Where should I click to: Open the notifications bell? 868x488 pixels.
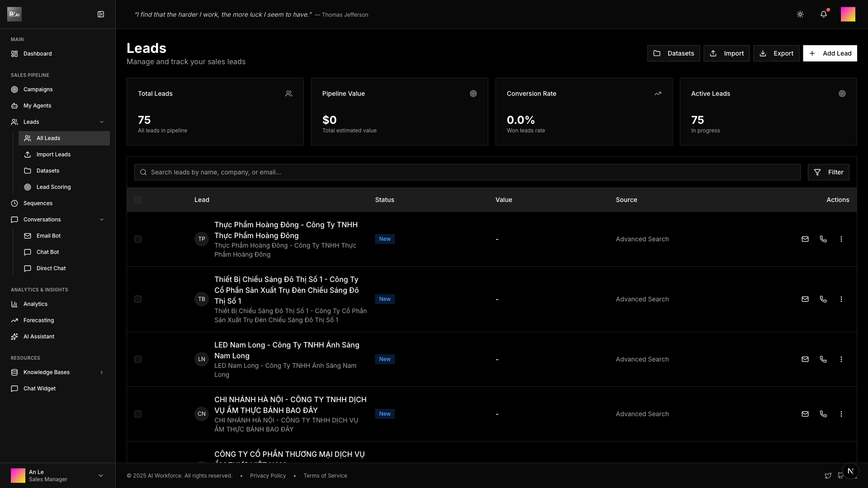(823, 14)
